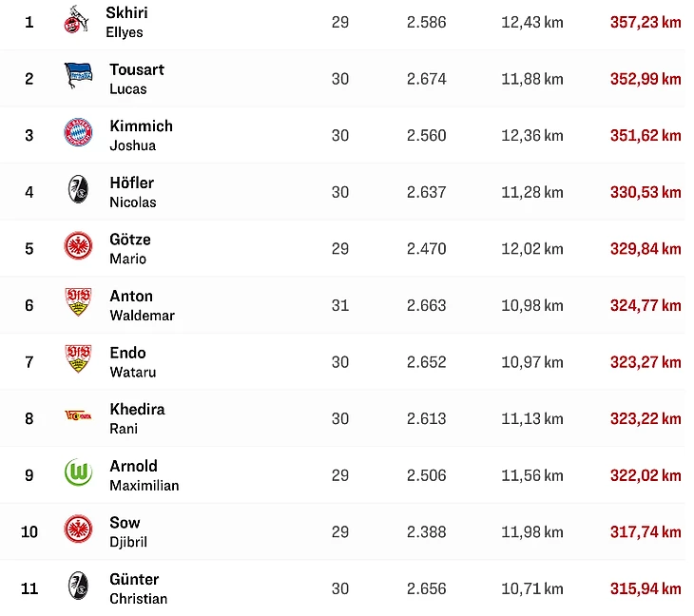694x616 pixels.
Task: Click the Freiburg logo next to Höfler
Action: [78, 191]
